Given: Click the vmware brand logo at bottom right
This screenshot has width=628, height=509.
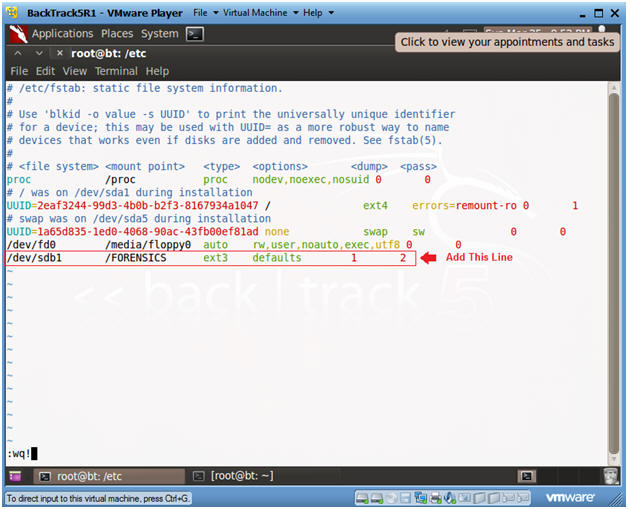Looking at the screenshot, I should [570, 497].
